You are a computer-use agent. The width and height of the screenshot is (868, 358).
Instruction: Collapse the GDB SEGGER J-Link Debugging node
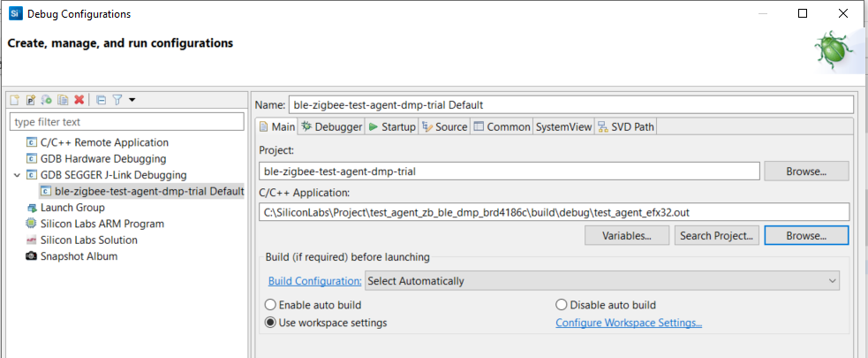16,175
